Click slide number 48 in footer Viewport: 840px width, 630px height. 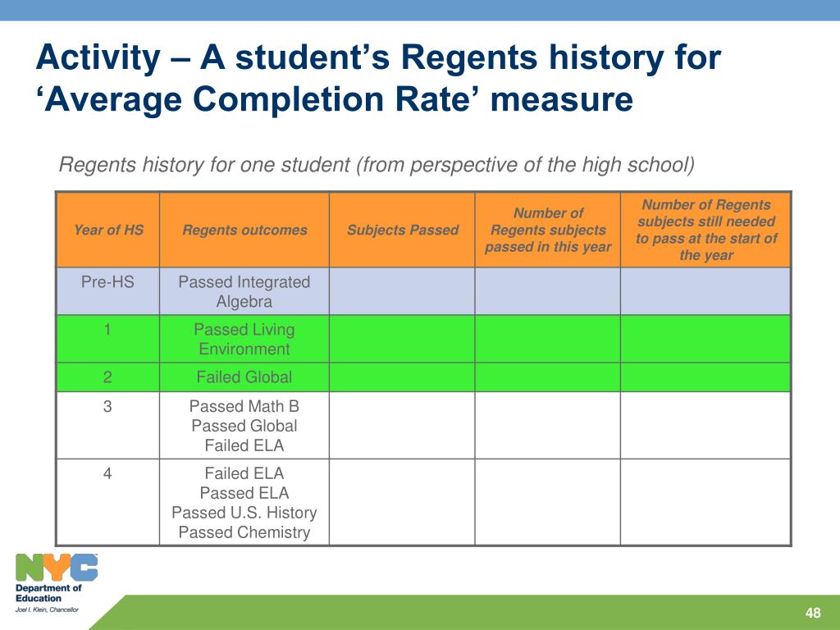pyautogui.click(x=813, y=613)
